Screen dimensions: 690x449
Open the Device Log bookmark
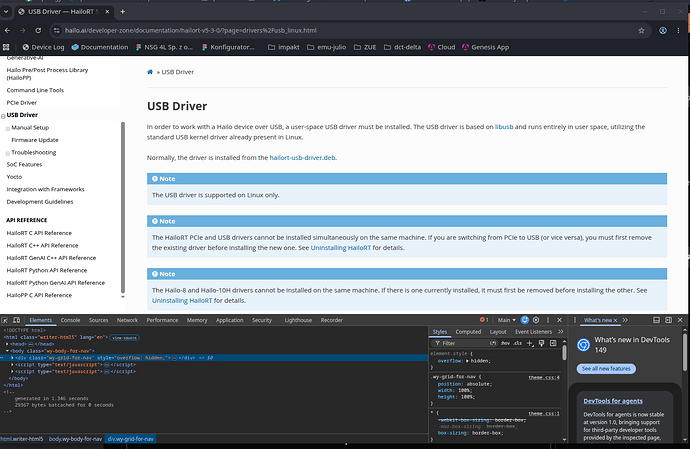(x=43, y=47)
